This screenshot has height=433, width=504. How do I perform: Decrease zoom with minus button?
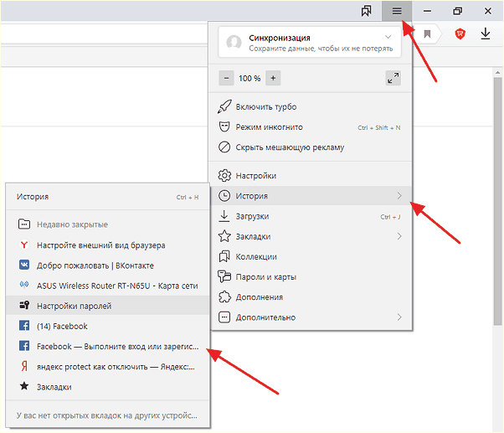pyautogui.click(x=226, y=78)
